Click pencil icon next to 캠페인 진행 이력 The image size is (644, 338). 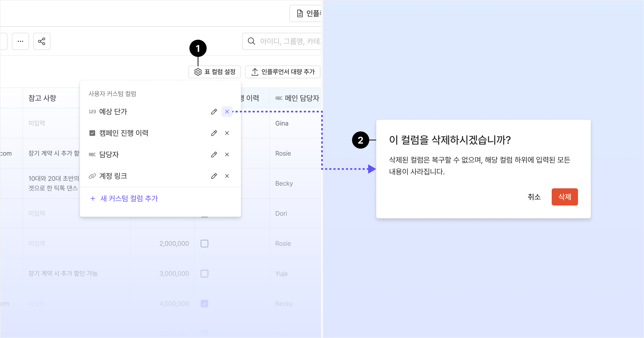tap(214, 133)
